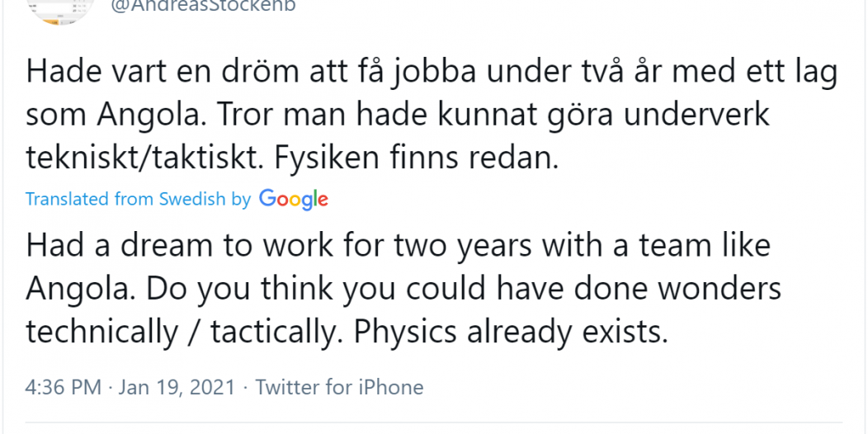Viewport: 868px width, 434px height.
Task: Click 'Angola' in the English translation
Action: [x=87, y=289]
